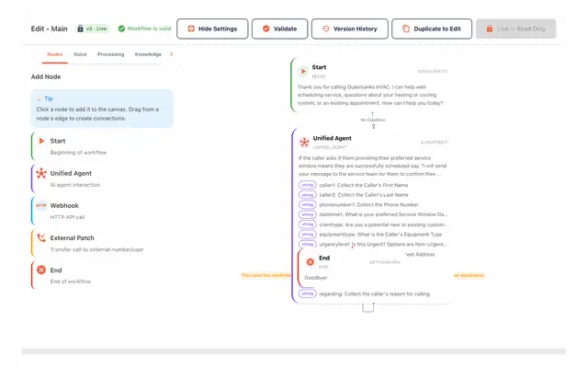Click the Start node play icon in palette
Image resolution: width=588 pixels, height=368 pixels.
[x=41, y=141]
